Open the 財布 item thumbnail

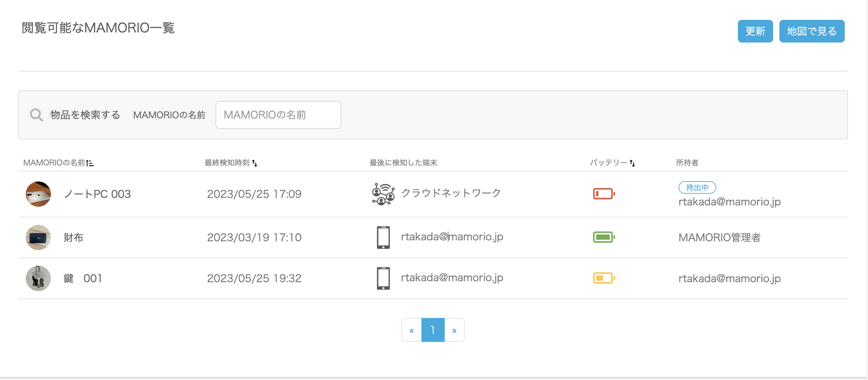pyautogui.click(x=38, y=238)
